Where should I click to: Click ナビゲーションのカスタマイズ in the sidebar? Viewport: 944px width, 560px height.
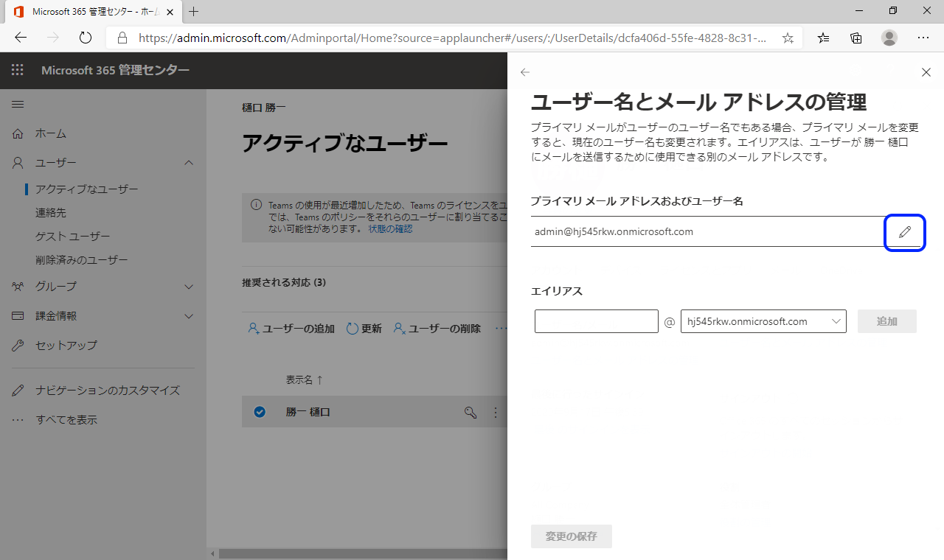(108, 391)
